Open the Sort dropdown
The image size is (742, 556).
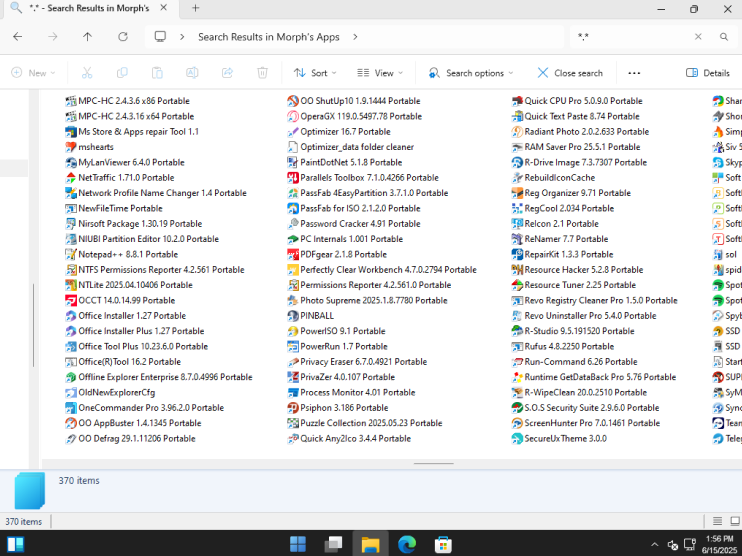315,73
